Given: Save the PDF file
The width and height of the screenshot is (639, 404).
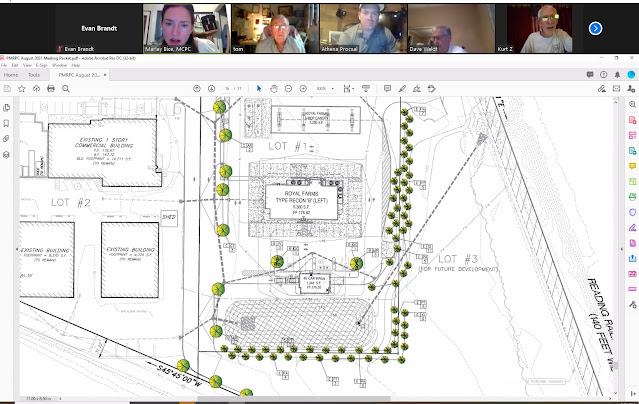Looking at the screenshot, I should [7, 88].
